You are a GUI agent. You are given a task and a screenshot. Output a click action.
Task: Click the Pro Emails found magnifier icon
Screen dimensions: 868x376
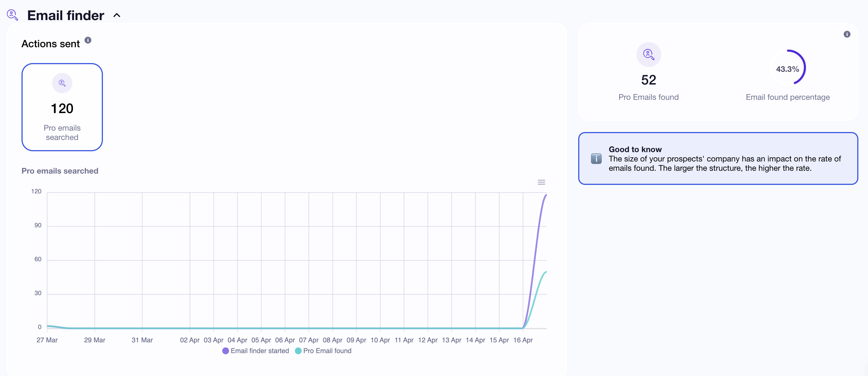649,54
